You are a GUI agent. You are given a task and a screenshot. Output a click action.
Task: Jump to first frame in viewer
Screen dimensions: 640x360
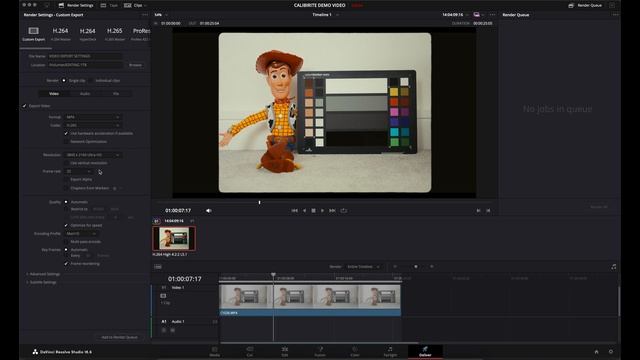[x=294, y=211]
